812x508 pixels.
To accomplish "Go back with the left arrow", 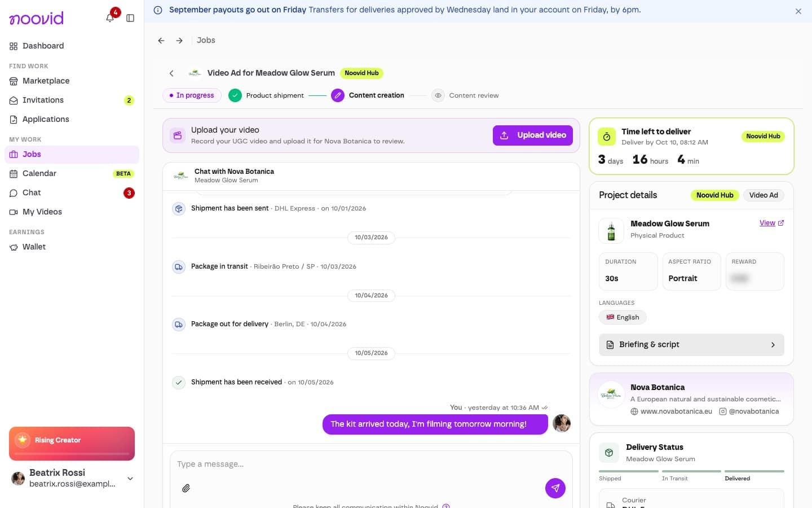I will coord(161,41).
